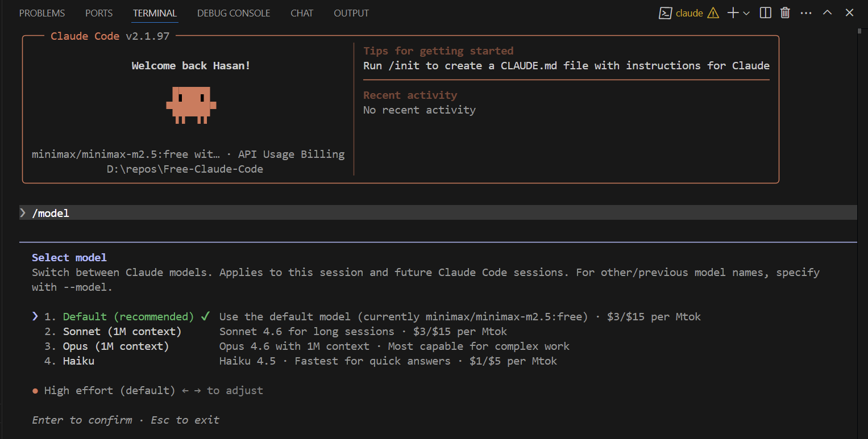This screenshot has width=868, height=439.
Task: Click the claude terminal shell icon
Action: click(x=666, y=13)
